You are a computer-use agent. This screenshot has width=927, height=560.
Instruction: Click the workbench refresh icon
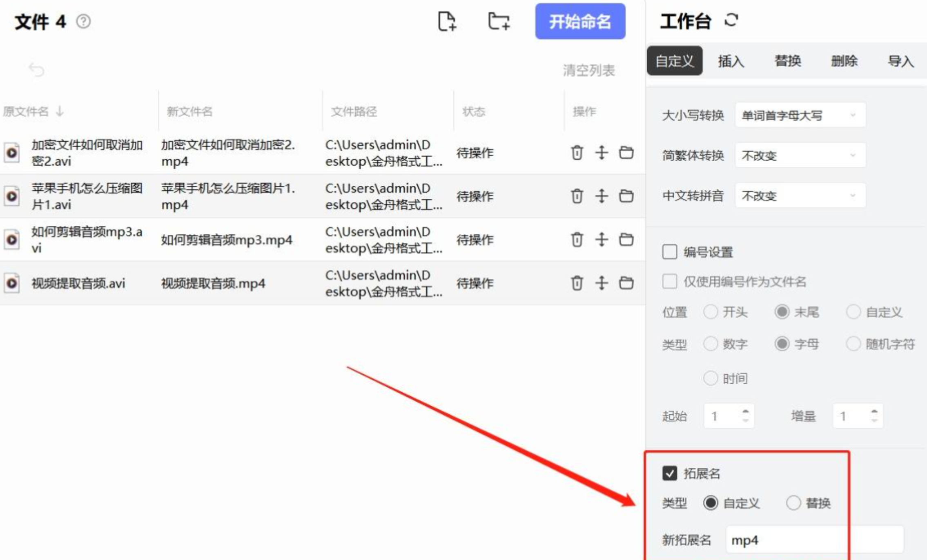point(731,20)
